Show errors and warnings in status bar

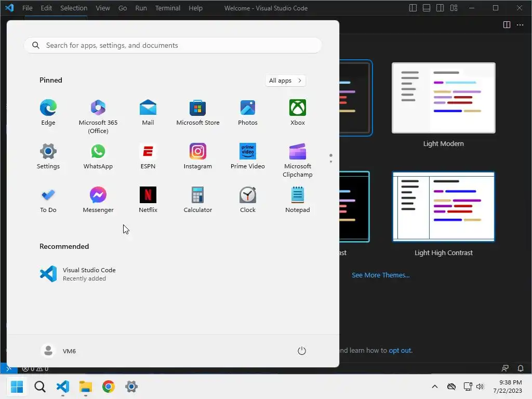click(x=35, y=368)
